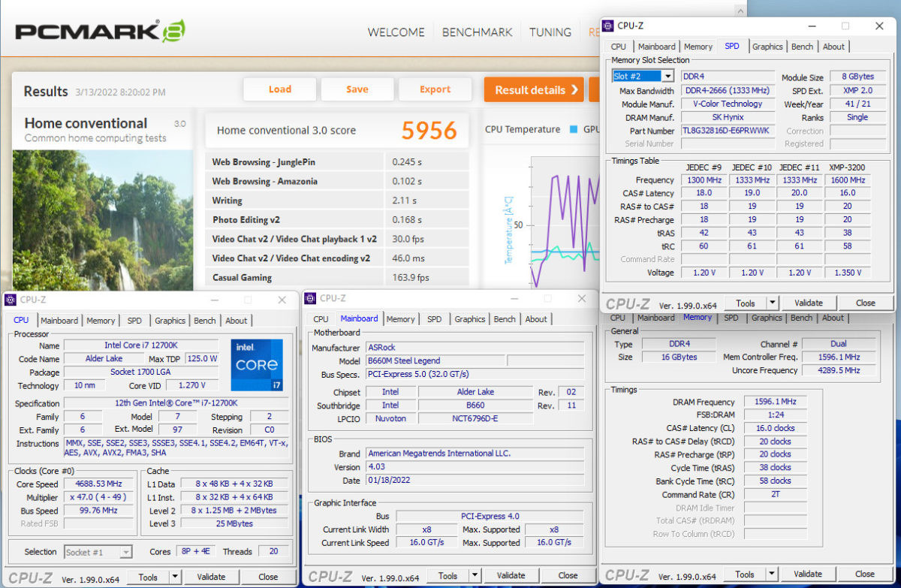Switch to SPD tab in Mainboard window

click(435, 319)
